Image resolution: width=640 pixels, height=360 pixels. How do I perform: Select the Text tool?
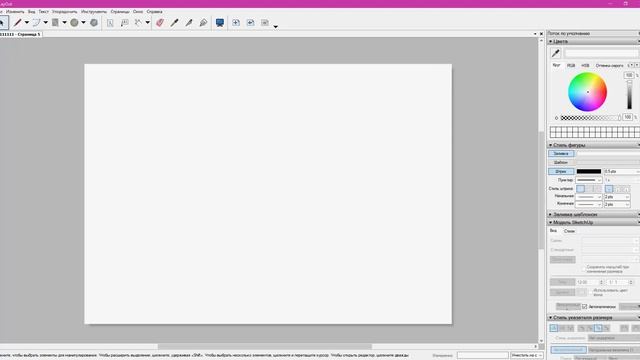110,23
